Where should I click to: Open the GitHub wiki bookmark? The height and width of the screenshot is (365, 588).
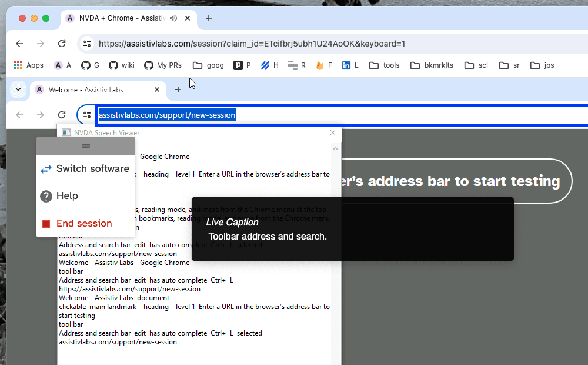pyautogui.click(x=121, y=65)
